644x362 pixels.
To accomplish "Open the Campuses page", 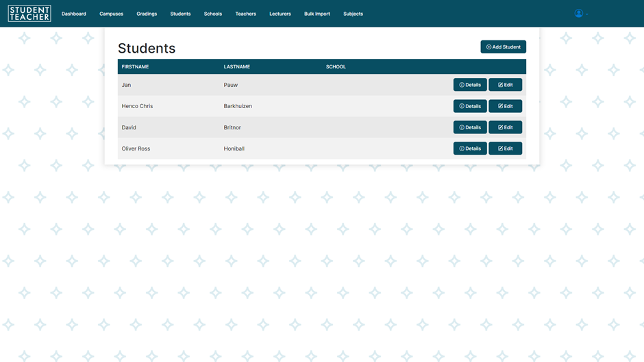I will (111, 14).
